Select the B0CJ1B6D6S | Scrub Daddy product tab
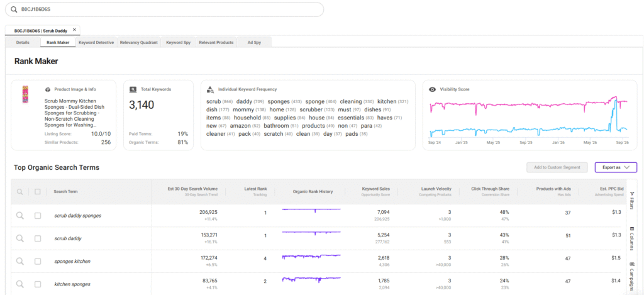This screenshot has height=295, width=644. (x=41, y=31)
